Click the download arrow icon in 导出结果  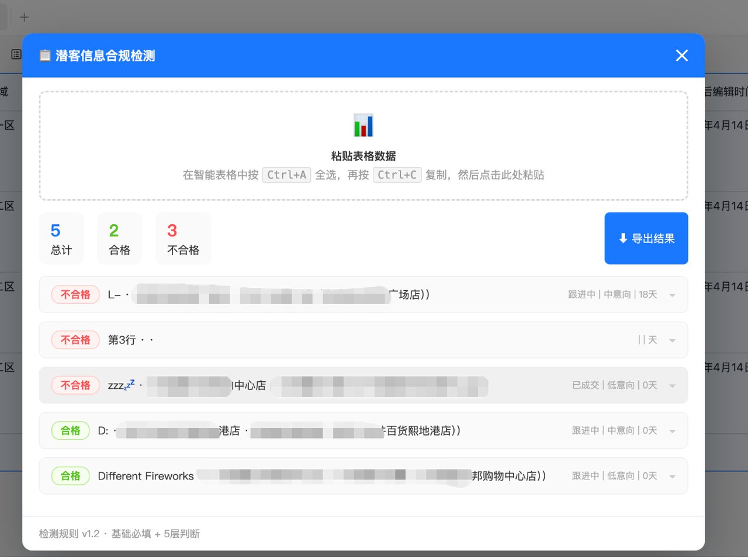pyautogui.click(x=623, y=238)
